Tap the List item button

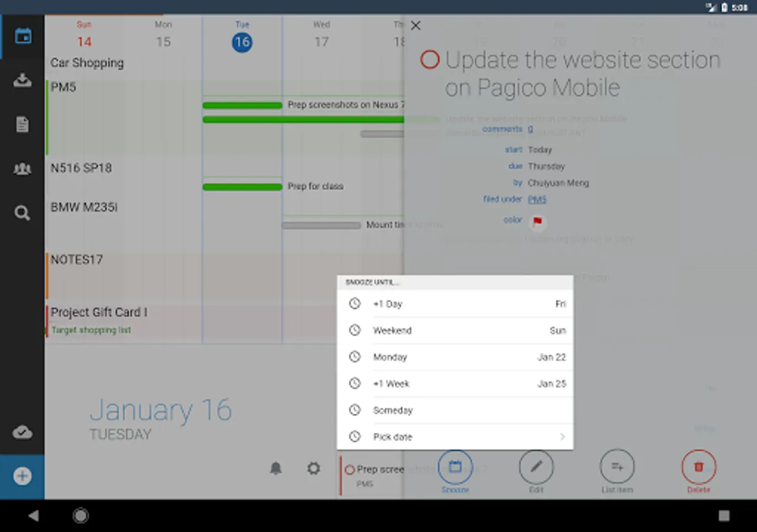click(617, 467)
